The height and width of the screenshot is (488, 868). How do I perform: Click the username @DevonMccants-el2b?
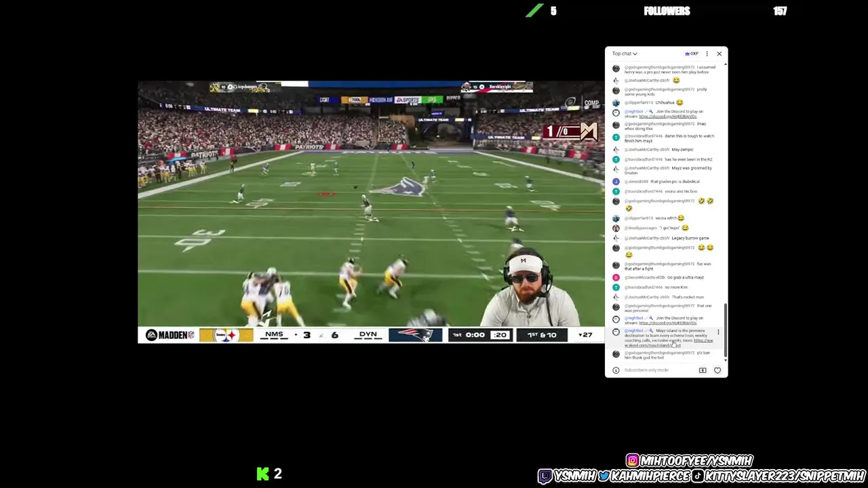click(x=645, y=277)
